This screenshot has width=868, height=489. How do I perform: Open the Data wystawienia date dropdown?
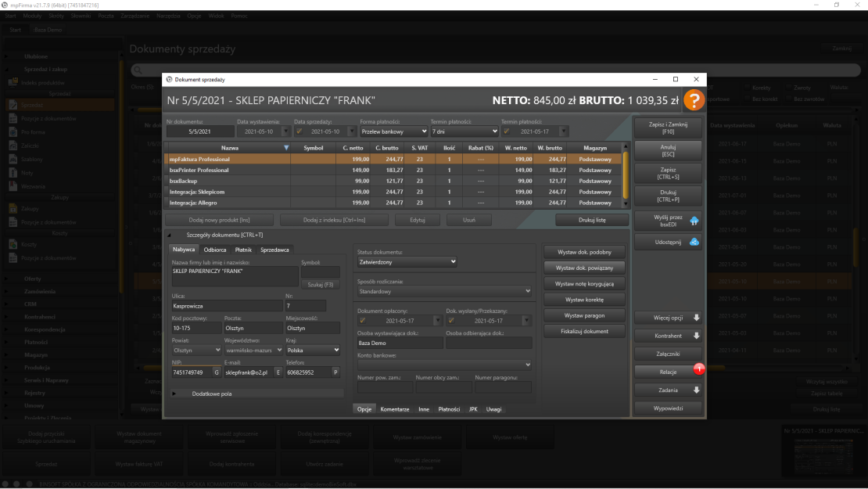[x=285, y=131]
